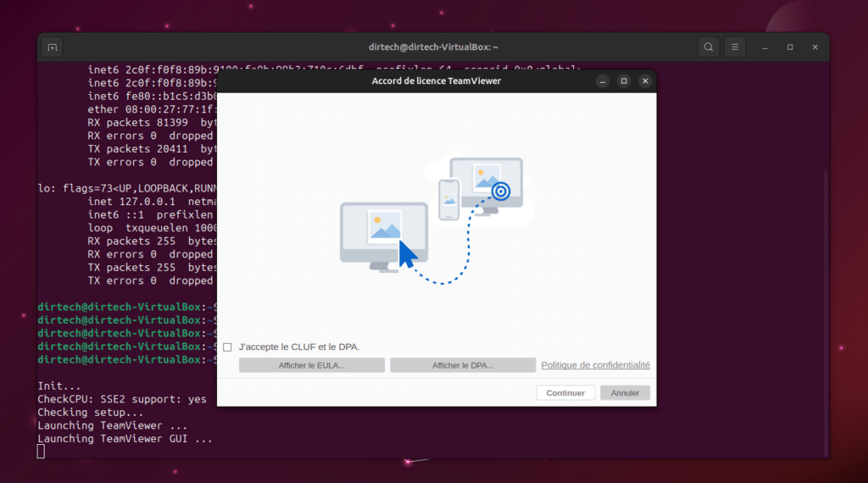Click Continuer in the license dialog

click(565, 393)
